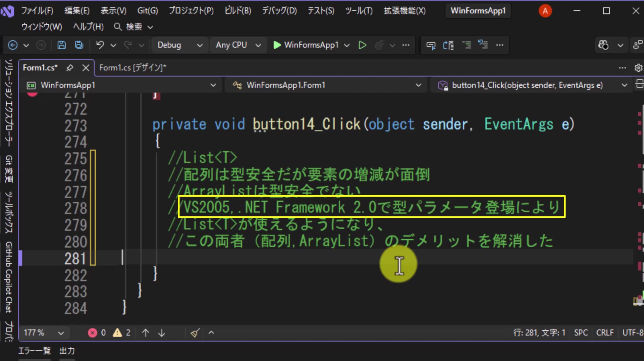644x361 pixels.
Task: Click the decrease indent toolbar icon
Action: pos(467,45)
